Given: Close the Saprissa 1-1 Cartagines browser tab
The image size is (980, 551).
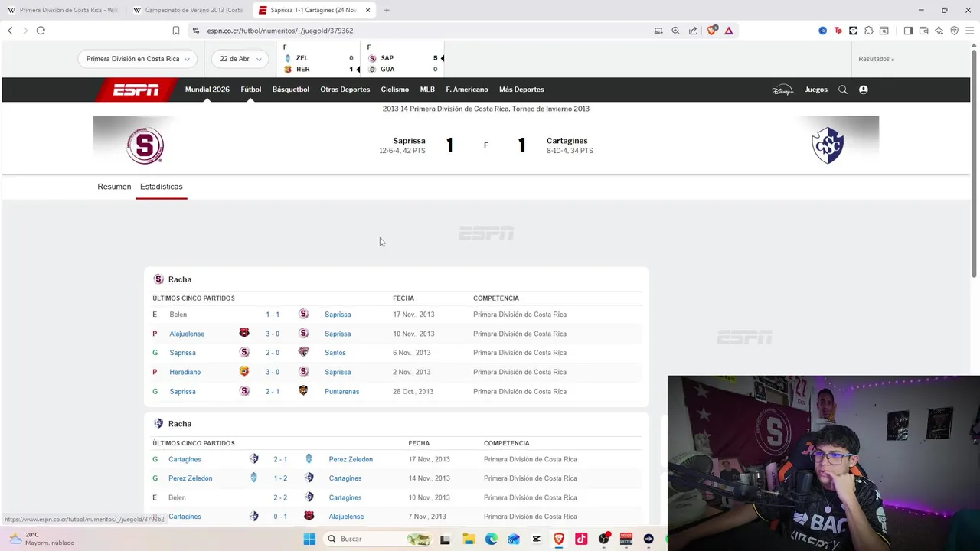Looking at the screenshot, I should point(367,10).
